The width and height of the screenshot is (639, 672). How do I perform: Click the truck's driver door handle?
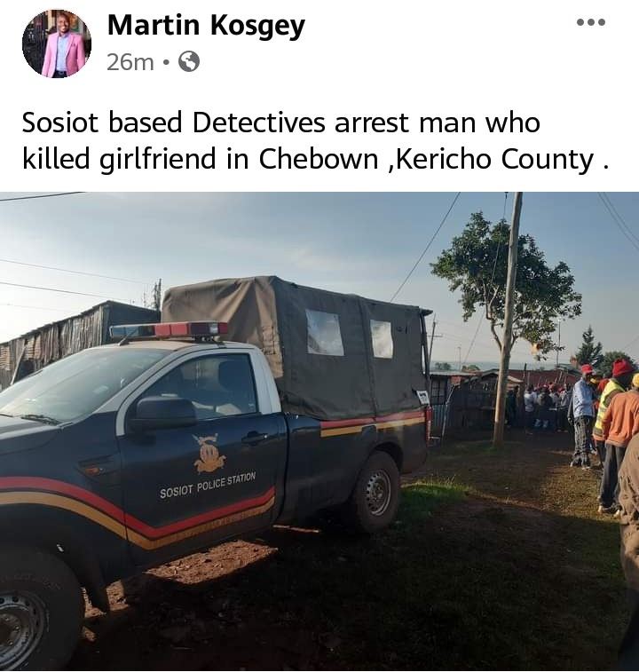(254, 438)
